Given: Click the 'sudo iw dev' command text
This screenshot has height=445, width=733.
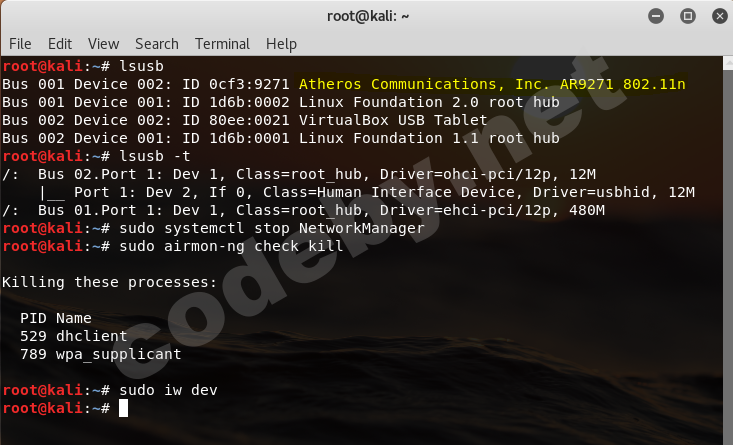Looking at the screenshot, I should tap(168, 390).
